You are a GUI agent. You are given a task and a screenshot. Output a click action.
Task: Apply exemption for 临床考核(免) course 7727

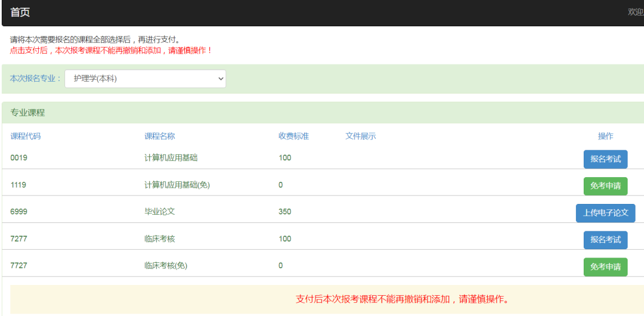pos(605,267)
